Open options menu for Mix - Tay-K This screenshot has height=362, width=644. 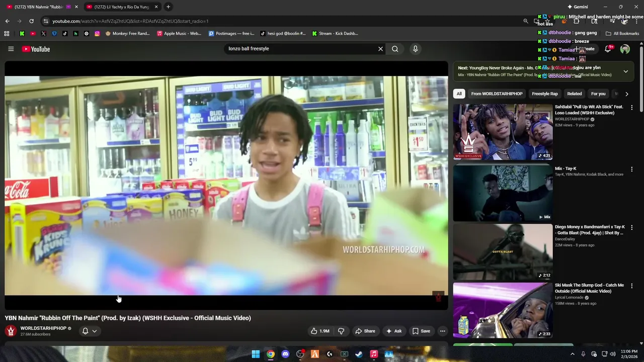631,169
